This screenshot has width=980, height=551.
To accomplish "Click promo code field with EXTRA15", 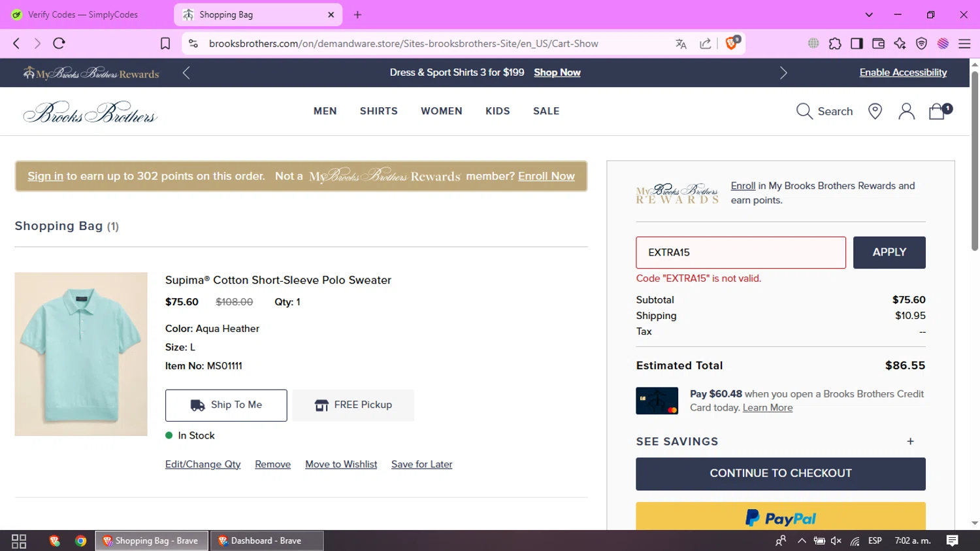I will click(741, 252).
